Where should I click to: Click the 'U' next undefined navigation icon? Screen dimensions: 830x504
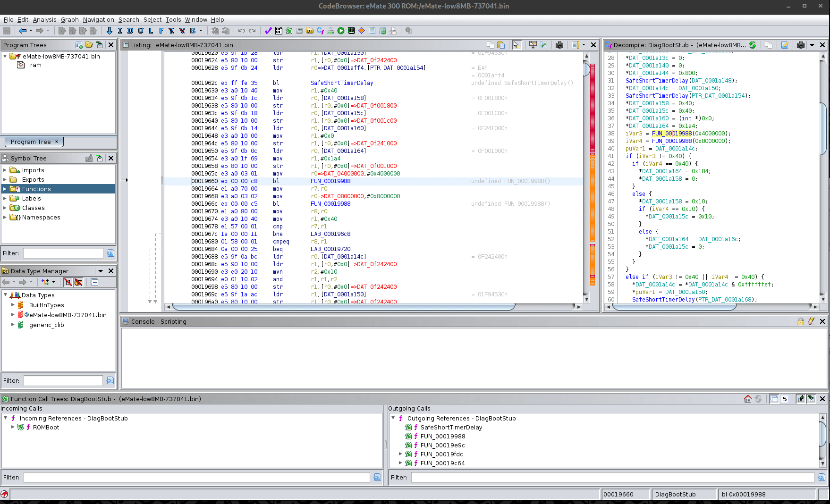click(x=141, y=31)
